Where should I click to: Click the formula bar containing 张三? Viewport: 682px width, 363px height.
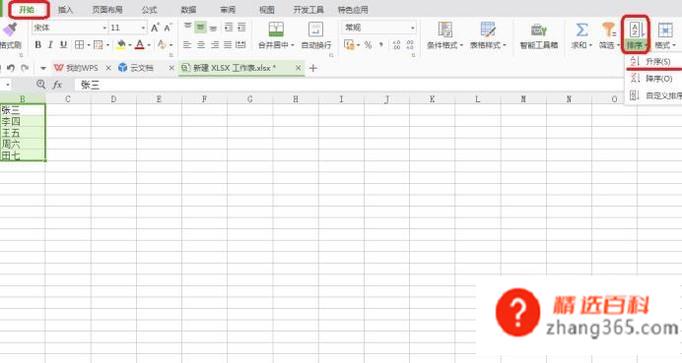pos(348,85)
